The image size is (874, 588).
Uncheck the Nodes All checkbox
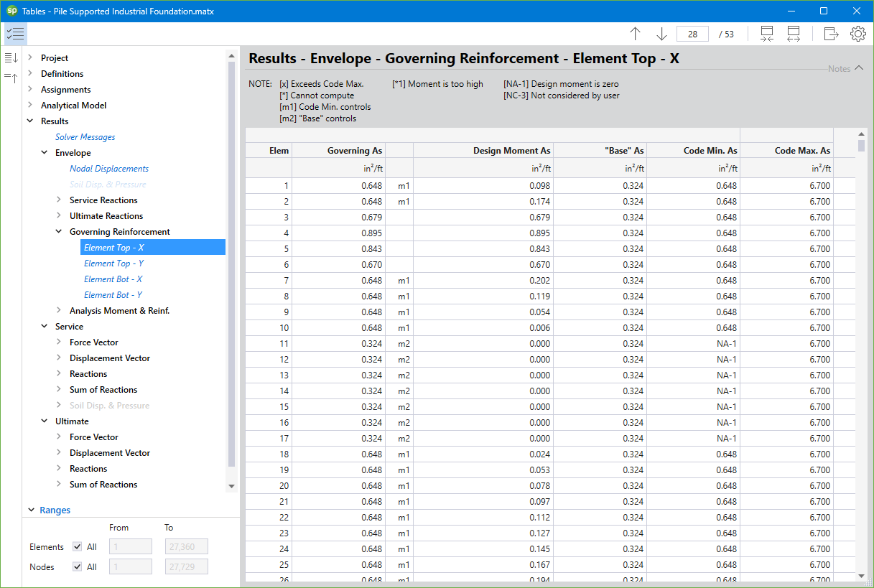coord(78,567)
